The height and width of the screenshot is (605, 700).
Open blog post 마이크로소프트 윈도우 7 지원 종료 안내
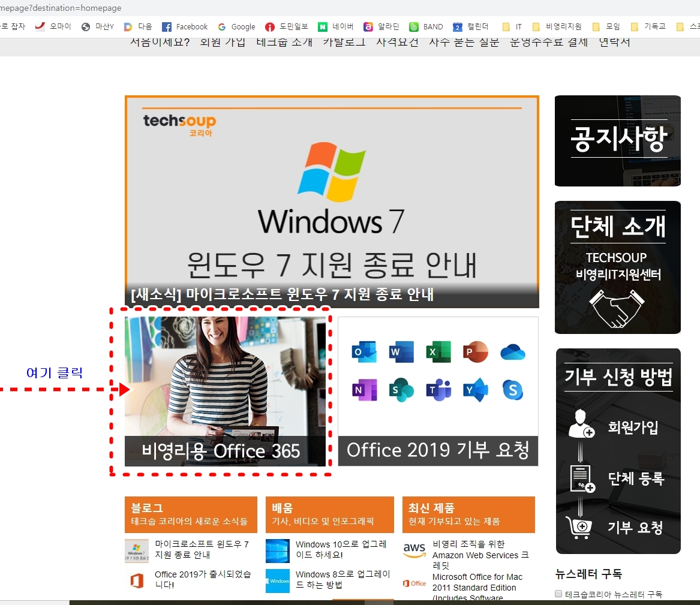tap(202, 549)
